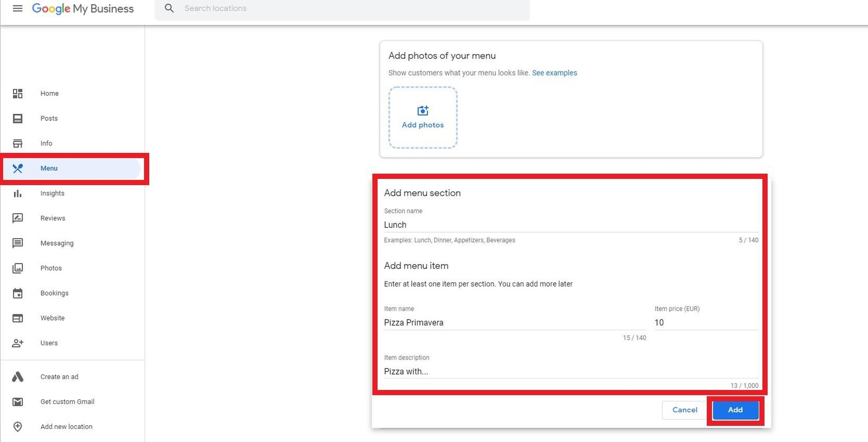Click the 'Examples: Lunch, Dinner, Appetizers, Beverages' hint

pos(450,240)
